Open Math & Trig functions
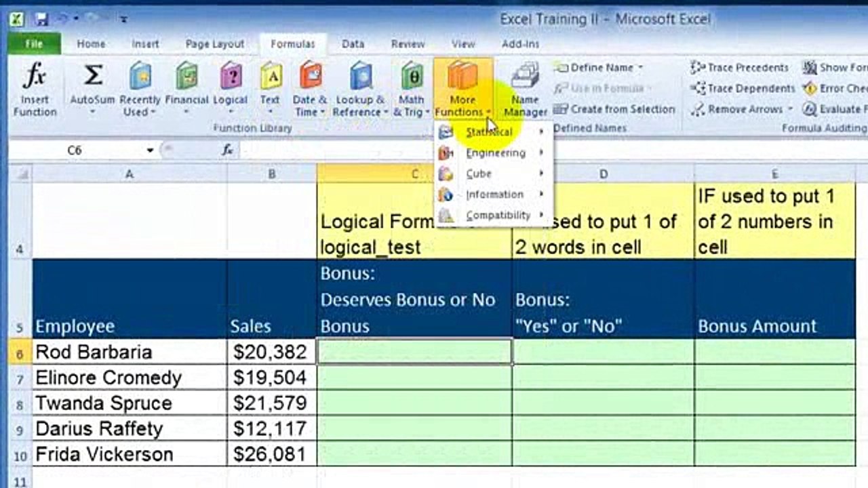This screenshot has width=868, height=488. click(412, 89)
